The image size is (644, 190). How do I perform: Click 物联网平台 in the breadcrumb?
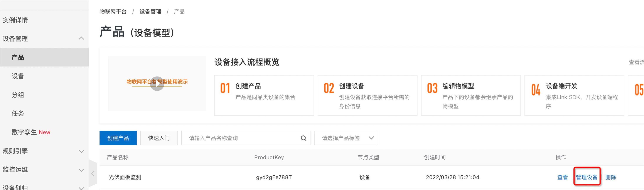[x=113, y=12]
